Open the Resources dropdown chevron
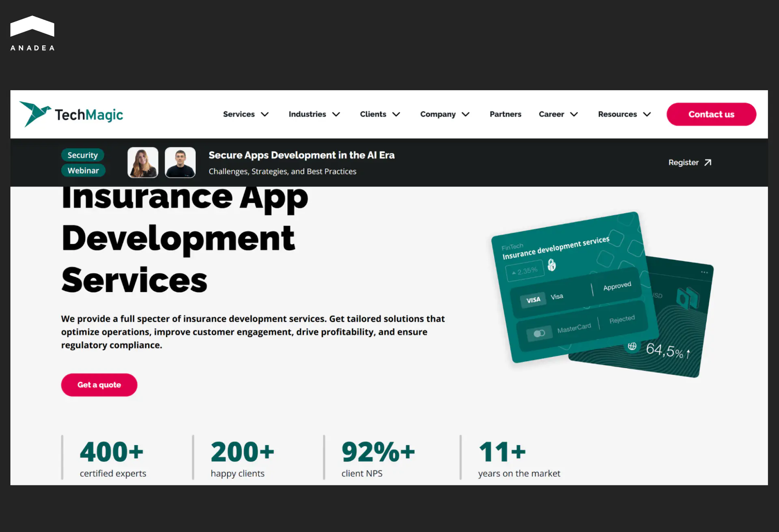The width and height of the screenshot is (779, 532). click(647, 114)
